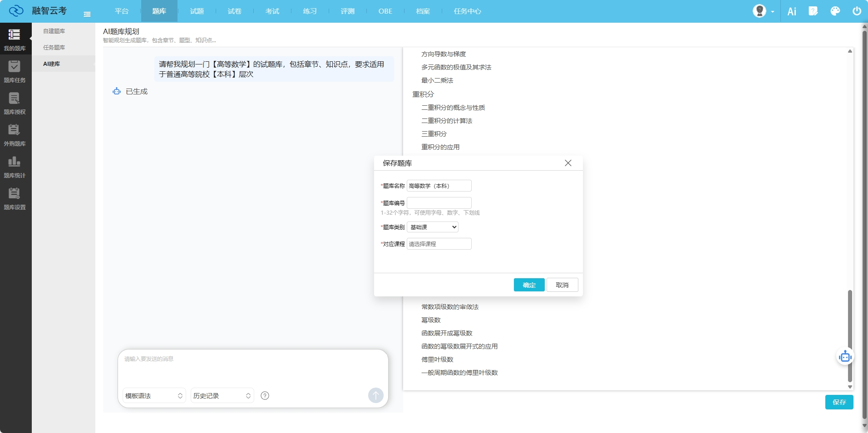This screenshot has width=868, height=433.
Task: Open the 模板语法 dropdown
Action: [x=154, y=396]
